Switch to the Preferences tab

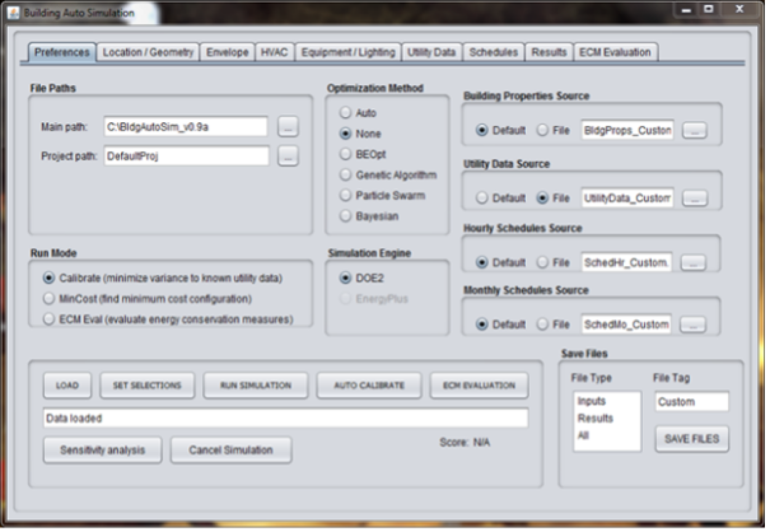pyautogui.click(x=62, y=52)
